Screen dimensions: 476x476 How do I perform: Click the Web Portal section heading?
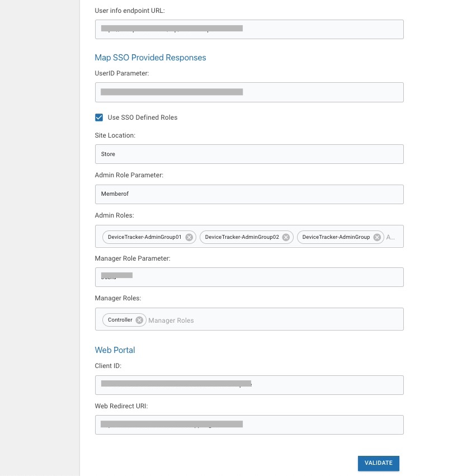click(115, 350)
